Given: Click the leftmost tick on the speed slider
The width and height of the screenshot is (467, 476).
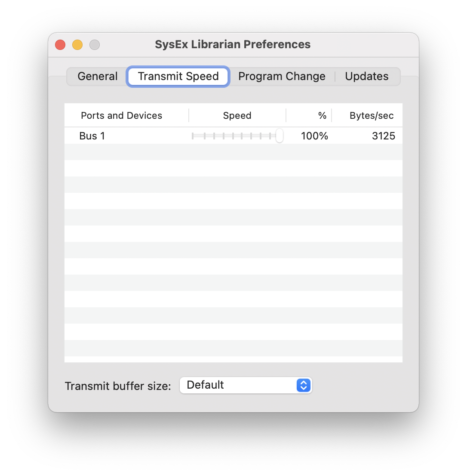Looking at the screenshot, I should pos(193,136).
